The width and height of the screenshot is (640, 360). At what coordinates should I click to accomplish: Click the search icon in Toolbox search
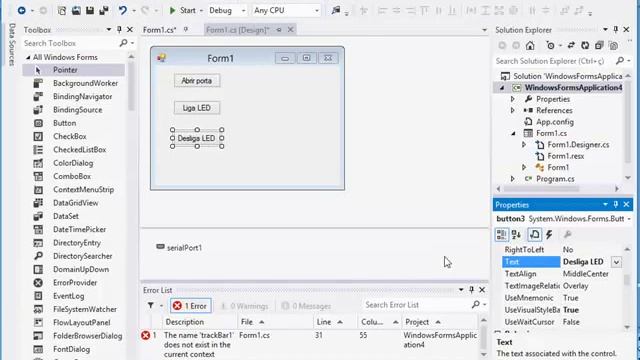click(x=123, y=43)
